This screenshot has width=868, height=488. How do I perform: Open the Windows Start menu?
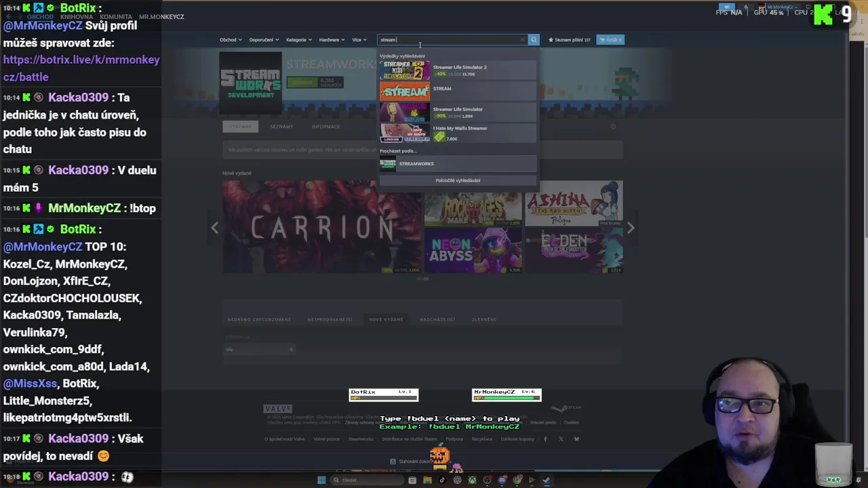tap(321, 480)
